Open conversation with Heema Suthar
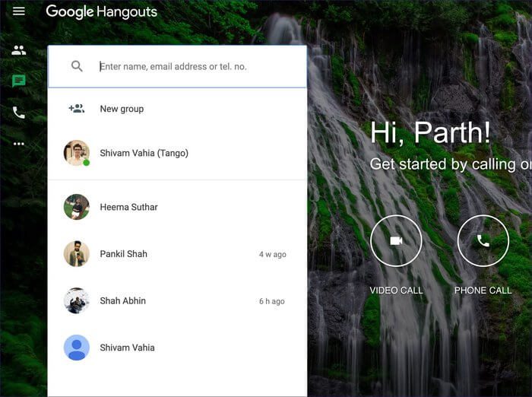The height and width of the screenshot is (397, 532). 177,207
